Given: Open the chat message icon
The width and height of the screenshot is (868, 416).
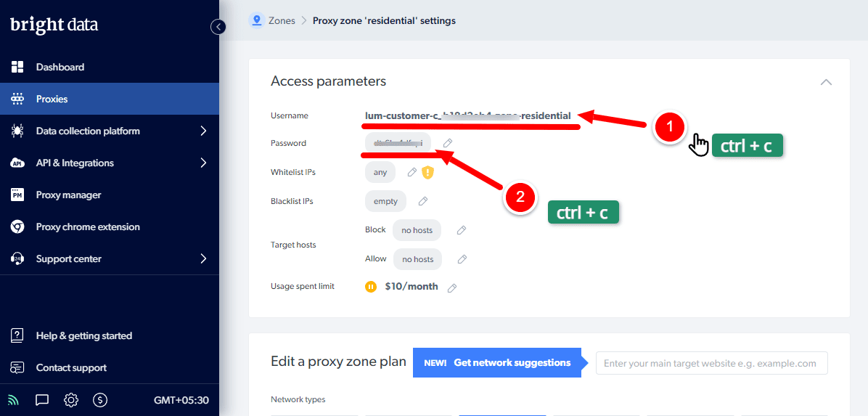Looking at the screenshot, I should coord(42,400).
